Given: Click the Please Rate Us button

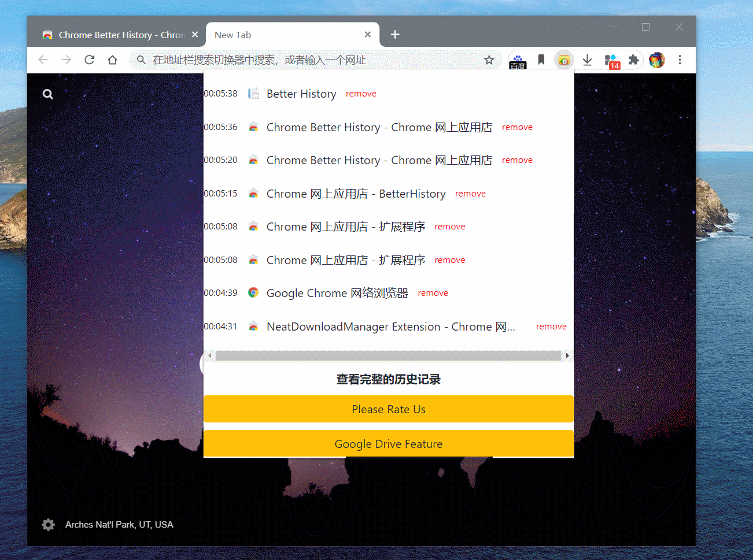Looking at the screenshot, I should [388, 409].
